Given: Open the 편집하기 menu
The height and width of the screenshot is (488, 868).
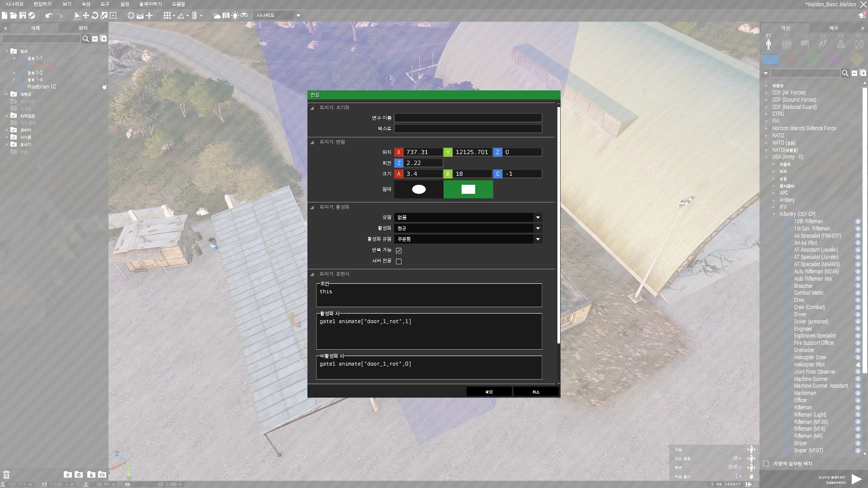Looking at the screenshot, I should [42, 4].
